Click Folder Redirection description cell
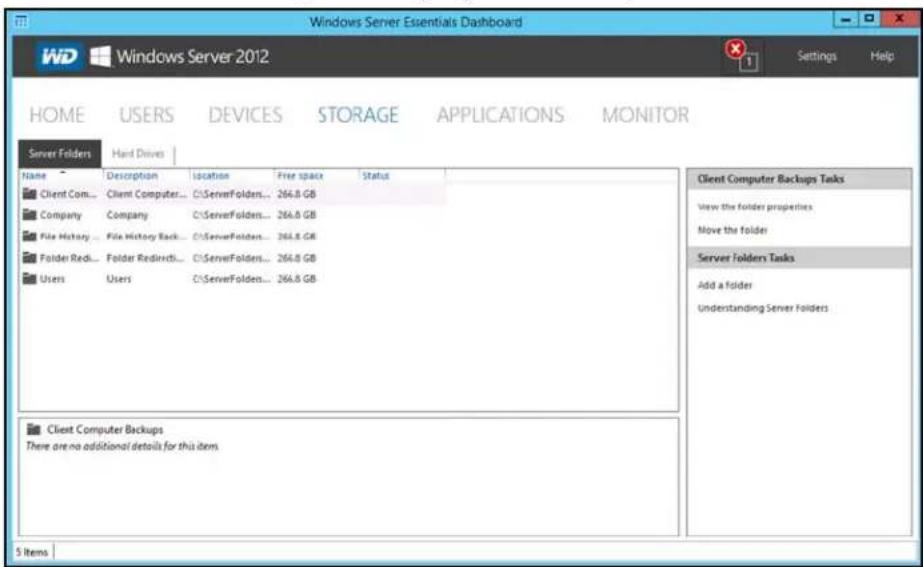This screenshot has width=923, height=567. coord(145,257)
